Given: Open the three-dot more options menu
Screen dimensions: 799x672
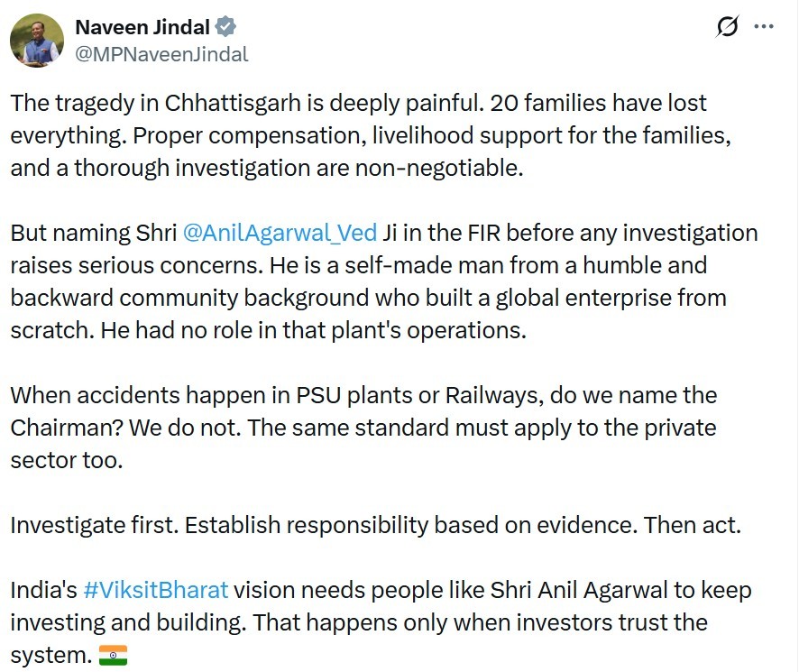Looking at the screenshot, I should tap(763, 27).
